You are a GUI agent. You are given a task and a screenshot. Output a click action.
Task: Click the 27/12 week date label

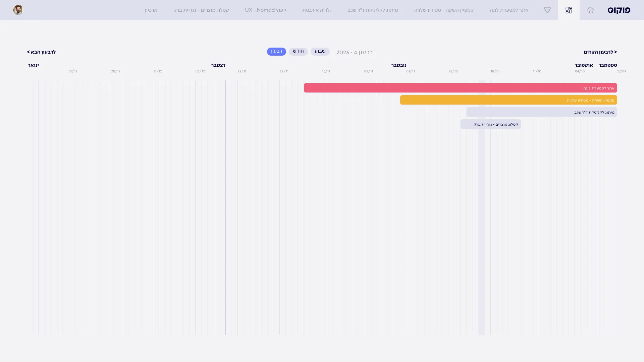coord(73,71)
